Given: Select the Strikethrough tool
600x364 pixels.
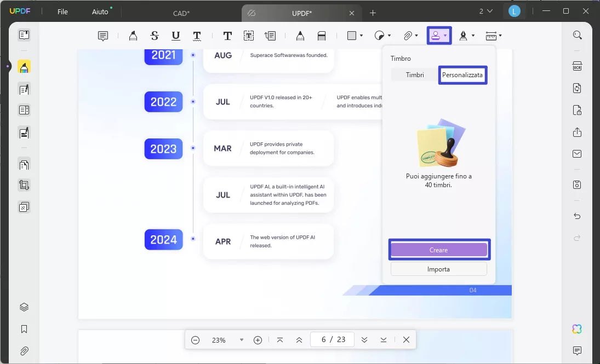Looking at the screenshot, I should pyautogui.click(x=155, y=36).
